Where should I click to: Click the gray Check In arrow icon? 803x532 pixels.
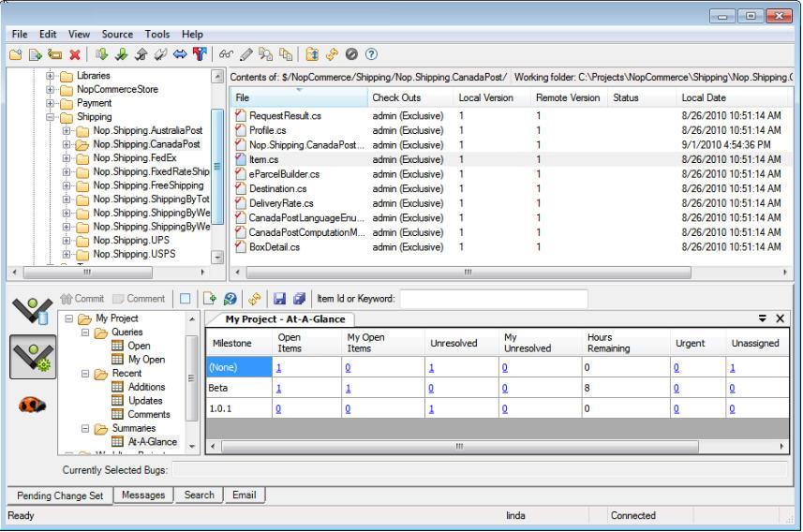(x=141, y=53)
